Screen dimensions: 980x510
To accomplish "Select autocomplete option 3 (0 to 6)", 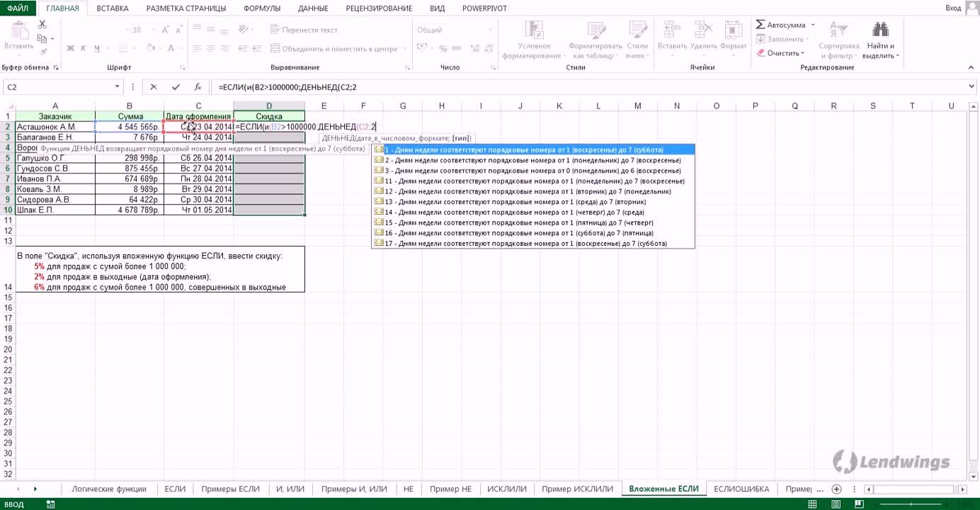I will pos(533,171).
